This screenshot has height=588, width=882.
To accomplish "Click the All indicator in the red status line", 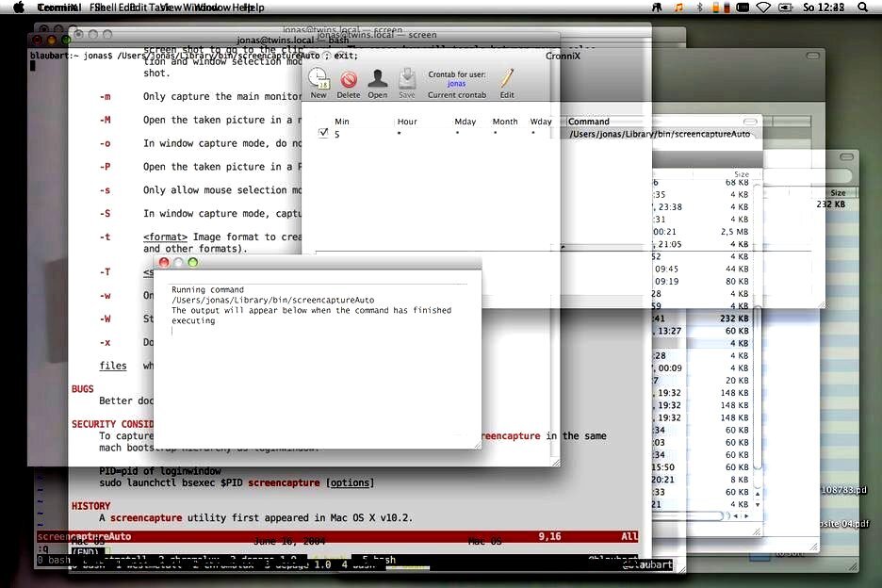I will (629, 536).
